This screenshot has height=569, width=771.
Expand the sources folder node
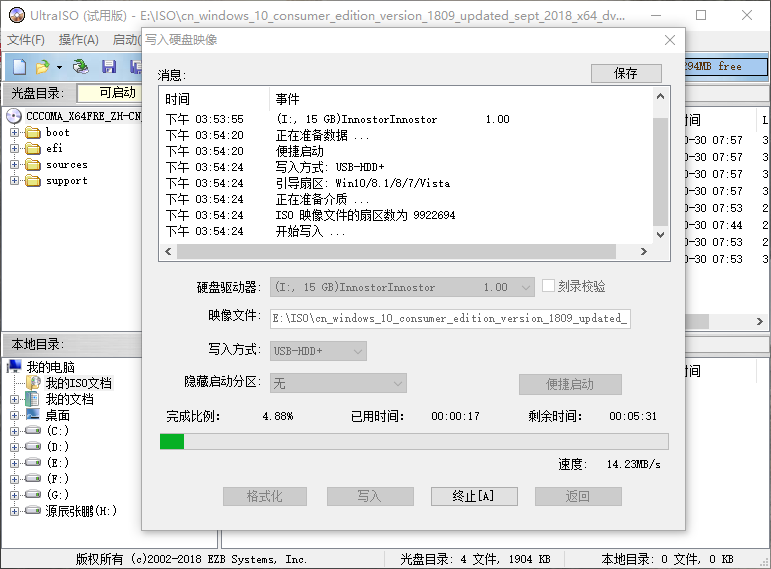click(x=14, y=165)
